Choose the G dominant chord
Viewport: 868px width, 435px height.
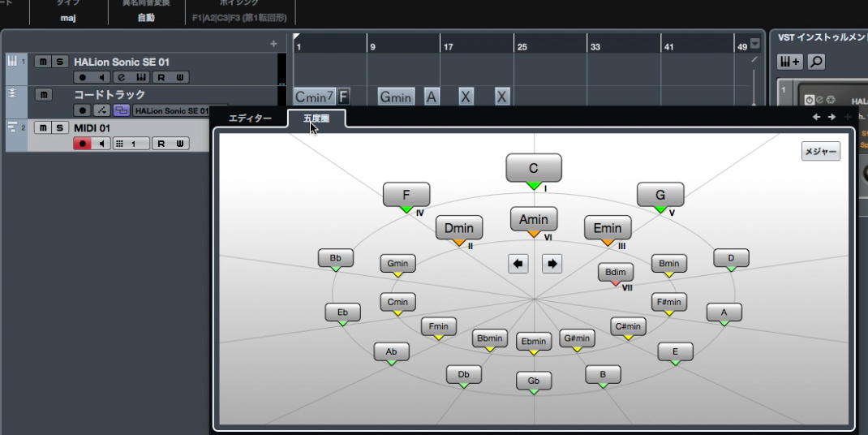660,195
